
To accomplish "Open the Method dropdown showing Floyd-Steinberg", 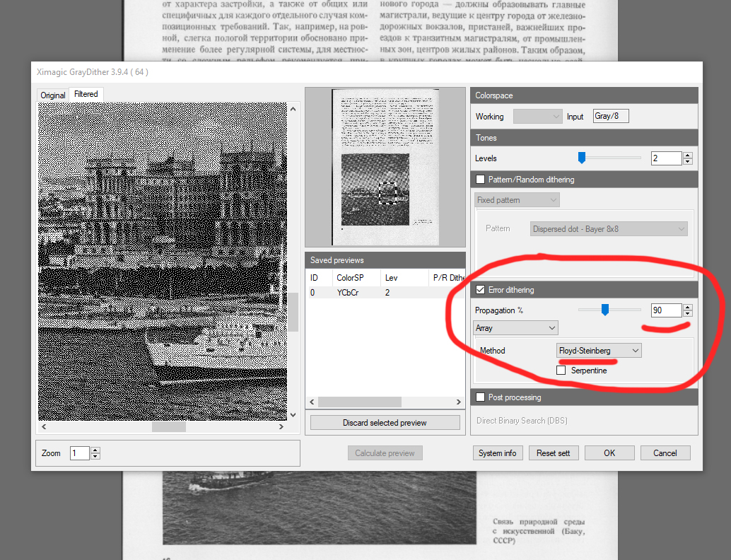I will pos(599,351).
